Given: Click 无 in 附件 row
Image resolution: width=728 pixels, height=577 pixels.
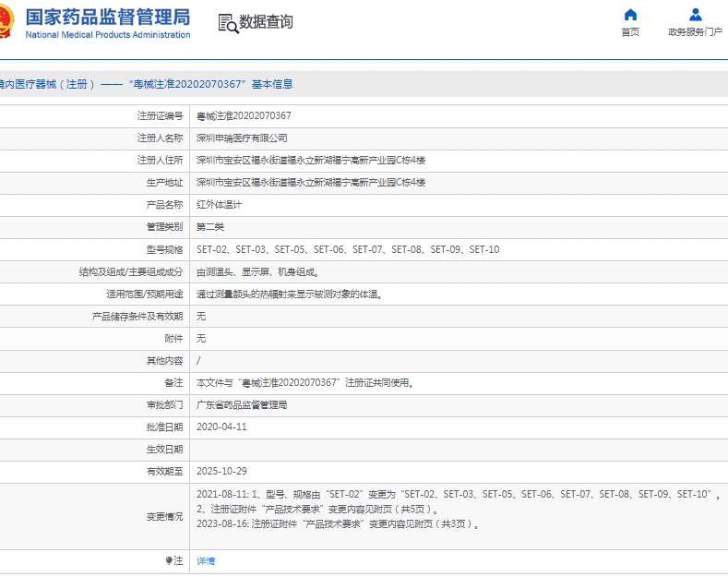Looking at the screenshot, I should click(x=201, y=338).
